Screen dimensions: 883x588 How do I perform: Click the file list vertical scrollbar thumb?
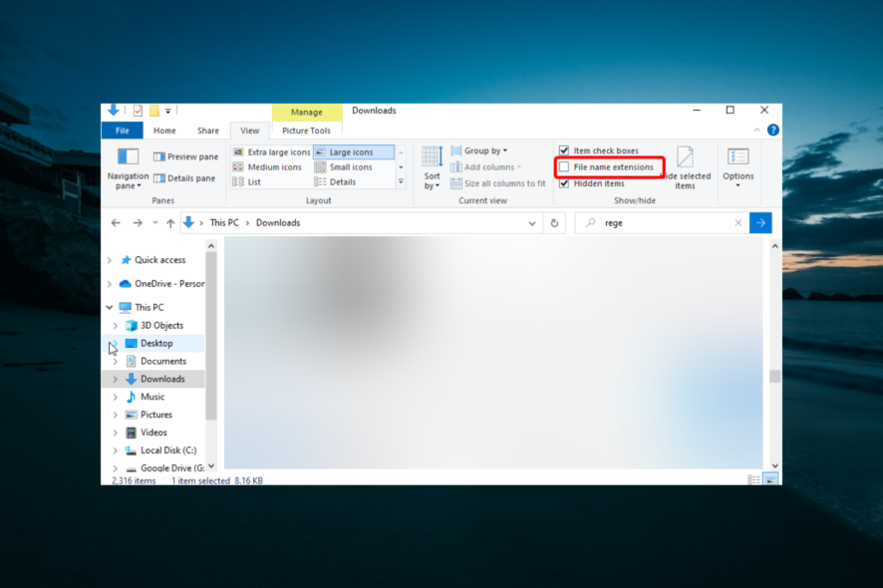coord(775,377)
